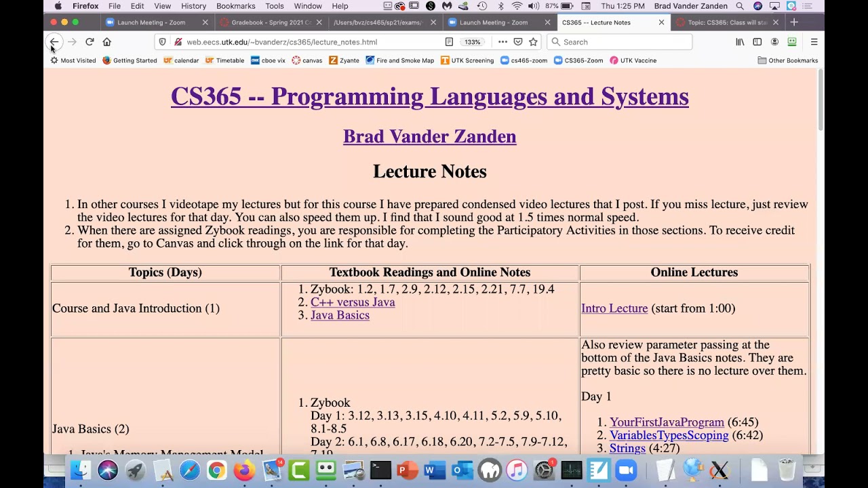
Task: Open the Fire and Smoke Map bookmark
Action: [x=399, y=60]
